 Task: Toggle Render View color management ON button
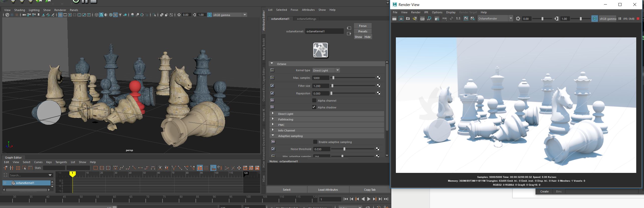(x=595, y=19)
